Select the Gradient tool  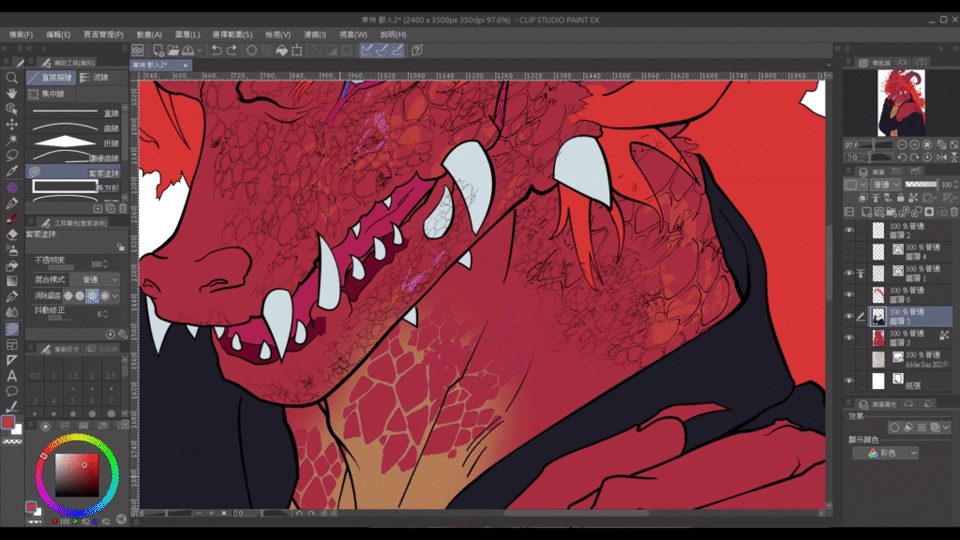[12, 281]
